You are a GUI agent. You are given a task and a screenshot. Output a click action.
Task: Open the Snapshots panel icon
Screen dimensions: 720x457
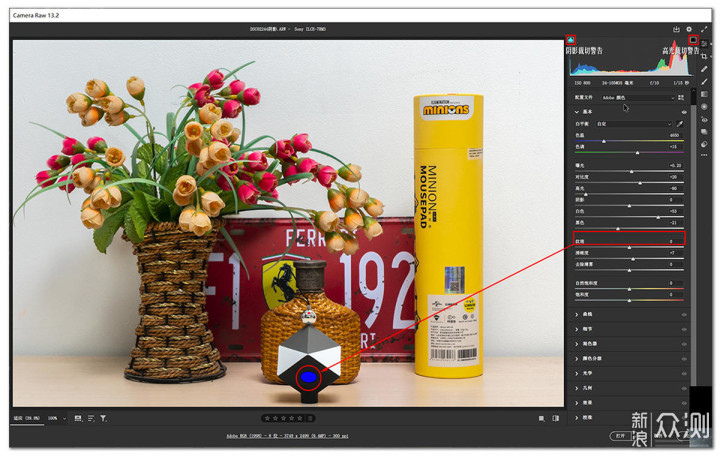[x=704, y=132]
